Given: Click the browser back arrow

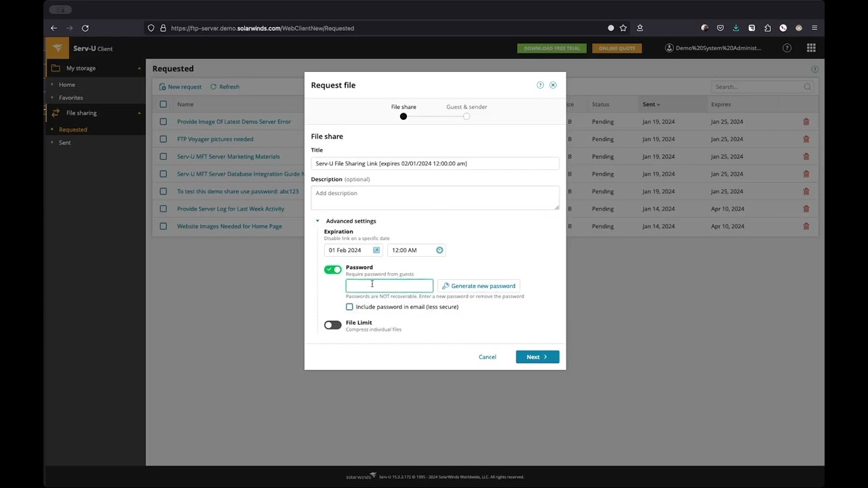Looking at the screenshot, I should coord(54,28).
